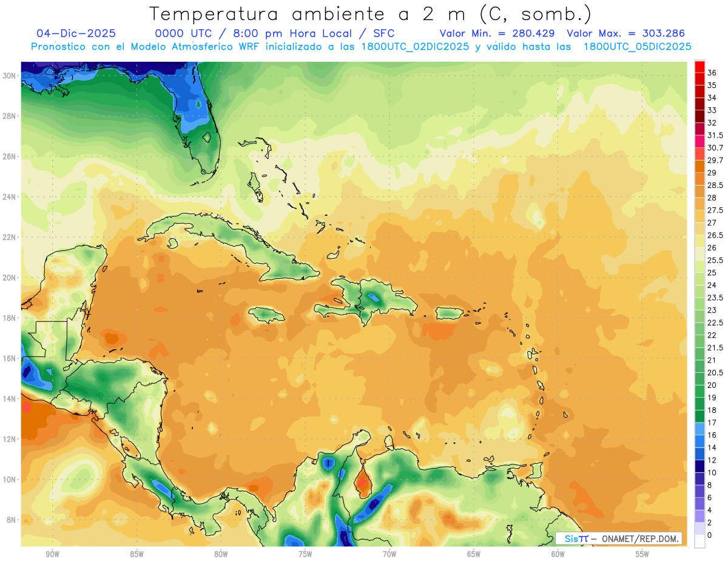The height and width of the screenshot is (562, 728).
Task: Click the legend value '30.7'
Action: [x=715, y=148]
